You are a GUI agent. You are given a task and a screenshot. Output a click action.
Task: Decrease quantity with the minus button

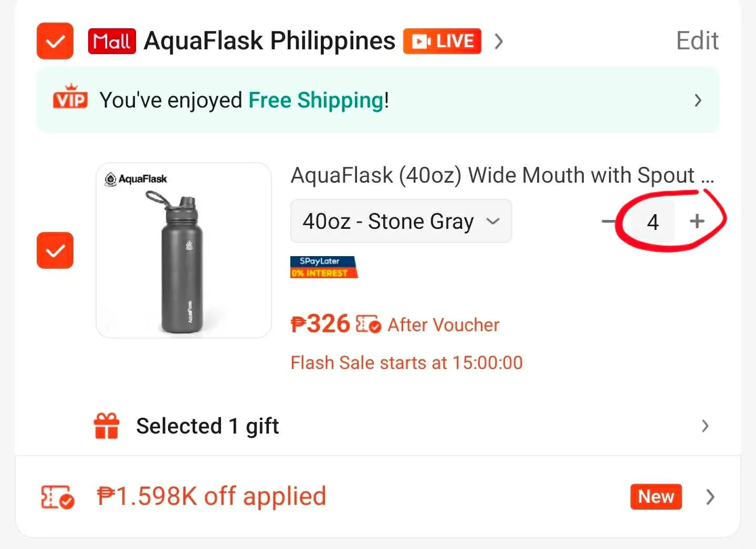click(609, 221)
